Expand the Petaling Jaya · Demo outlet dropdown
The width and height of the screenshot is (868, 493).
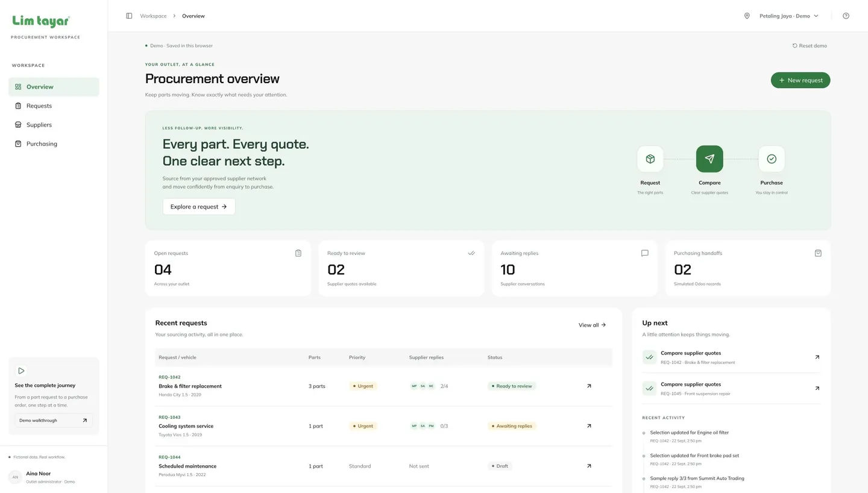789,16
